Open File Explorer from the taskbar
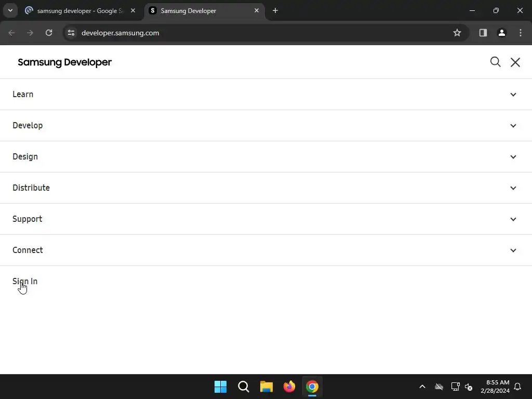The width and height of the screenshot is (532, 399). (267, 387)
